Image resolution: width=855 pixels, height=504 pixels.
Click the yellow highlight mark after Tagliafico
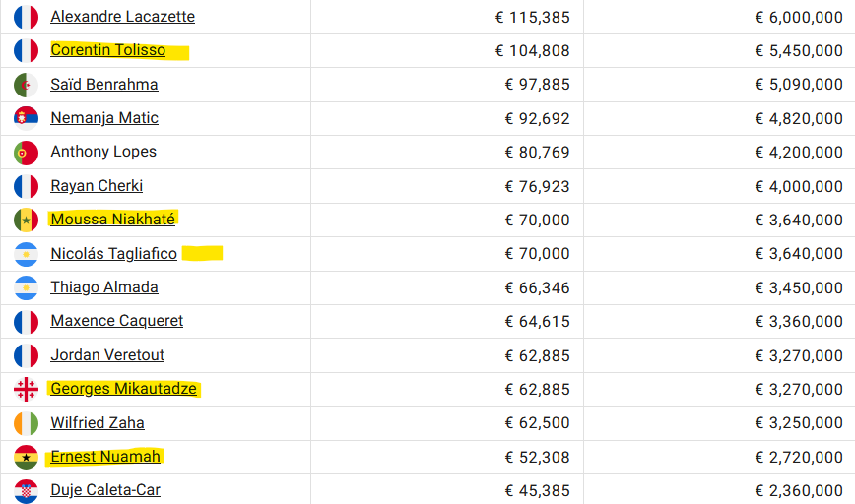(202, 253)
